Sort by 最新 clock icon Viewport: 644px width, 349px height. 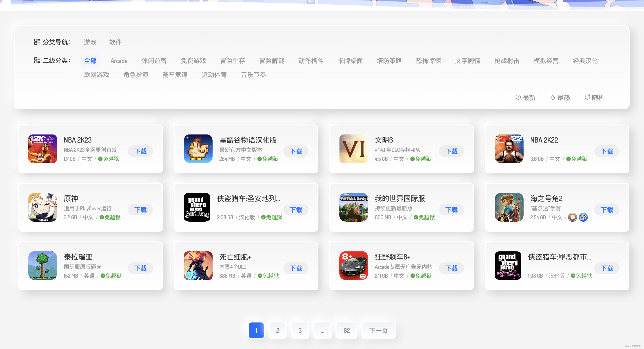(x=518, y=97)
